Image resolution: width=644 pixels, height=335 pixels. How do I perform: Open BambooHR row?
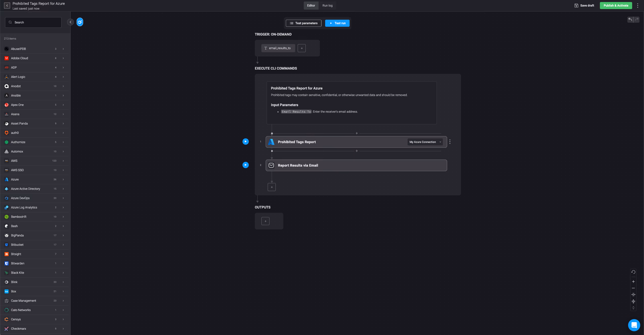click(x=34, y=217)
